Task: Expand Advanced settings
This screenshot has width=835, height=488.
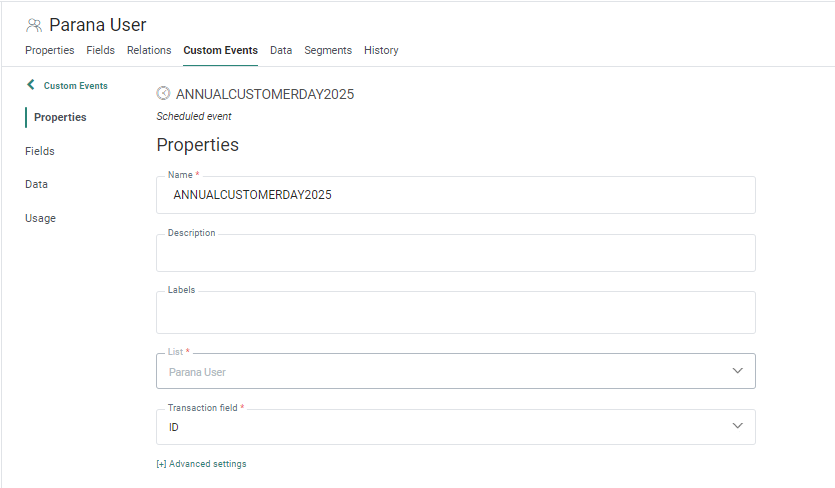Action: pos(201,464)
